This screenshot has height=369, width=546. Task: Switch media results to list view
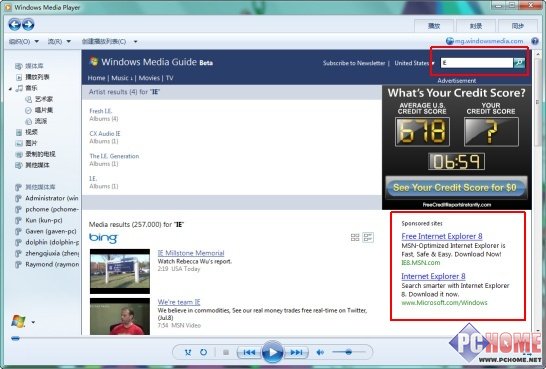pyautogui.click(x=368, y=237)
